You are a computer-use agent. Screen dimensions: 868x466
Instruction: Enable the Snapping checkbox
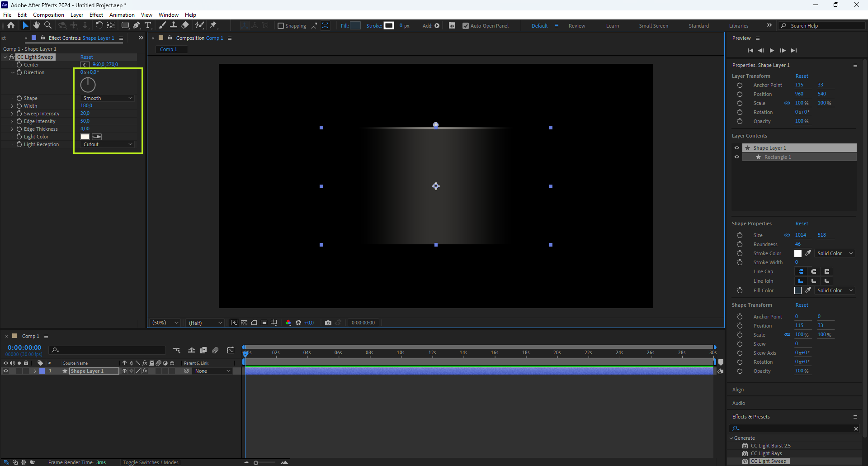(281, 26)
